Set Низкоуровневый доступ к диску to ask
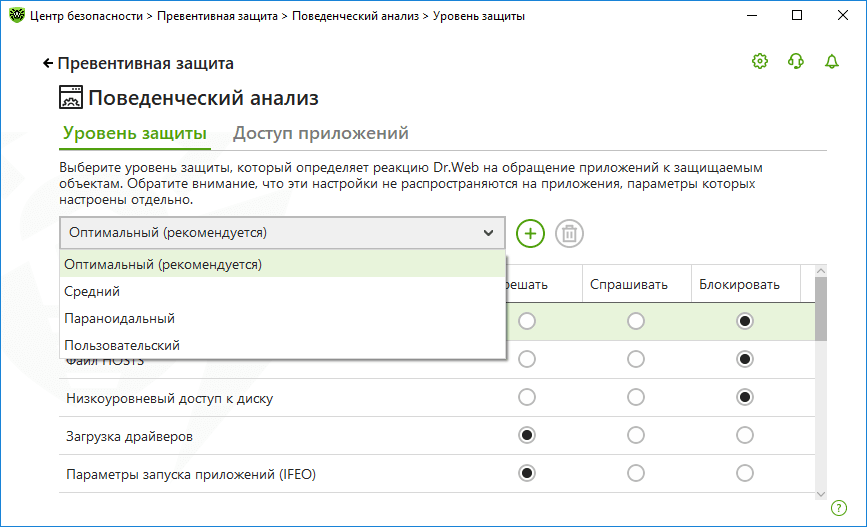Viewport: 867px width, 527px height. coord(636,397)
